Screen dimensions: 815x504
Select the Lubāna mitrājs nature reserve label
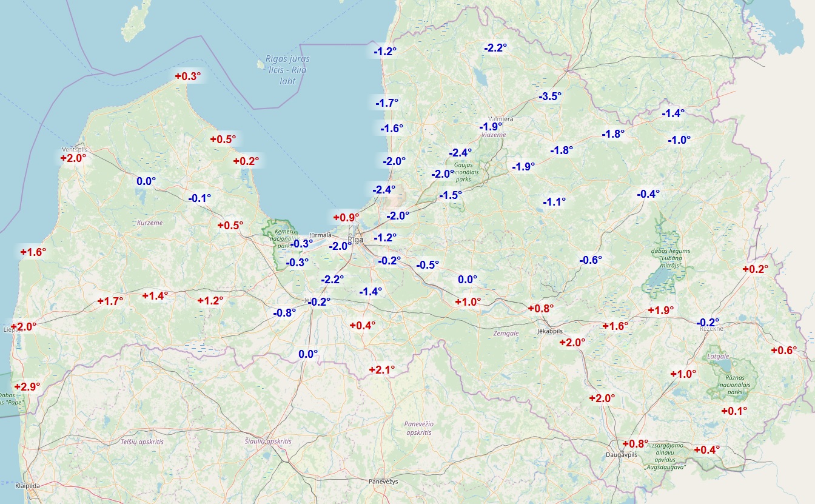pos(671,258)
